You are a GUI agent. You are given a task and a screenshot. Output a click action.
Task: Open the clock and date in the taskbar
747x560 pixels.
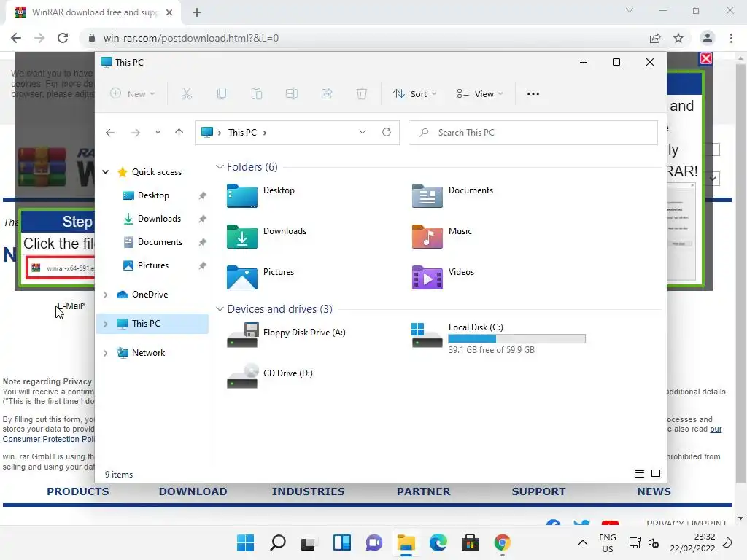(x=693, y=542)
